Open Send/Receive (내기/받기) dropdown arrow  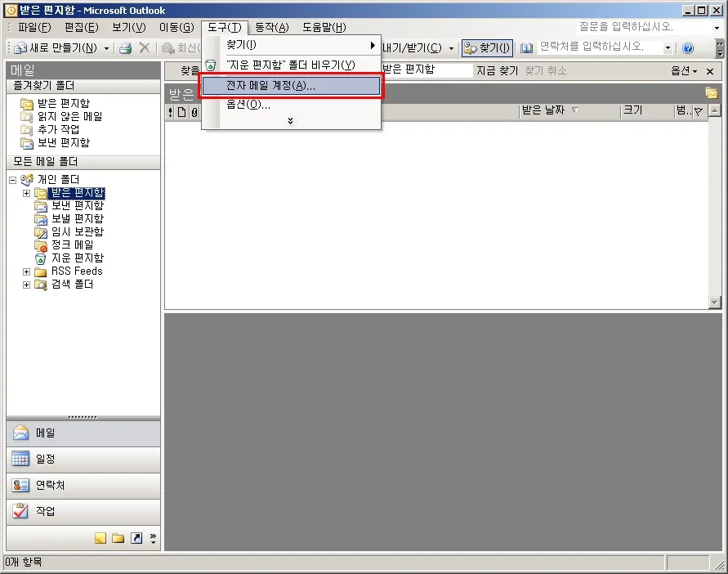[451, 48]
